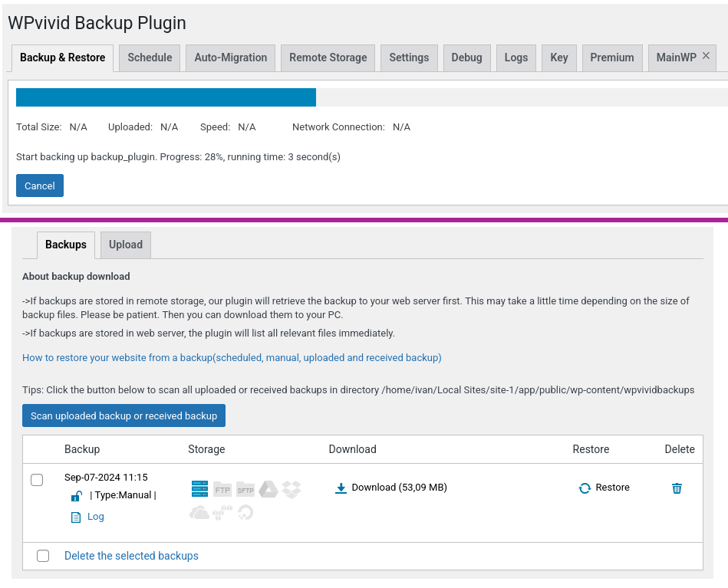The width and height of the screenshot is (728, 588).
Task: Click the Google Drive storage icon
Action: coord(268,489)
